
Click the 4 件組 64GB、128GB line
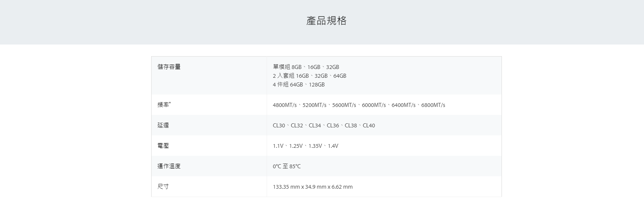coord(298,85)
